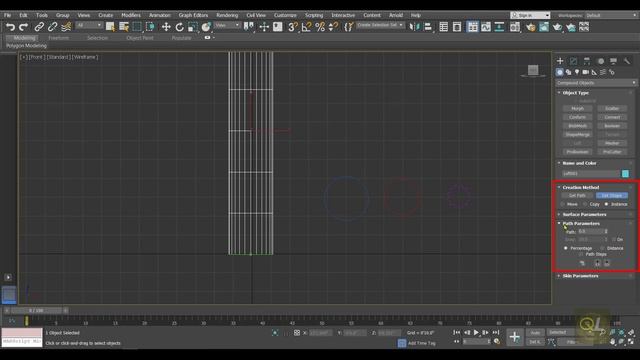Open the Curve Editor icon
Viewport: 640px width, 360px height.
point(486,27)
